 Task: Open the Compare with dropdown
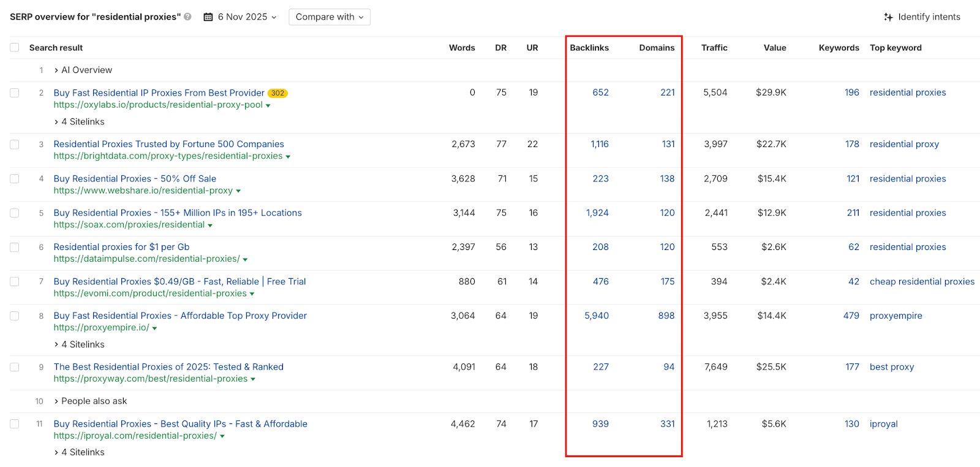point(330,17)
